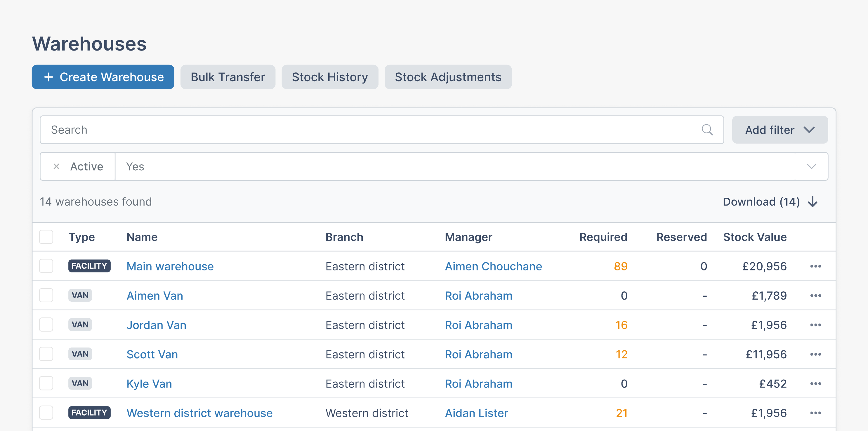Image resolution: width=868 pixels, height=431 pixels.
Task: Click the Download arrow icon
Action: [813, 201]
